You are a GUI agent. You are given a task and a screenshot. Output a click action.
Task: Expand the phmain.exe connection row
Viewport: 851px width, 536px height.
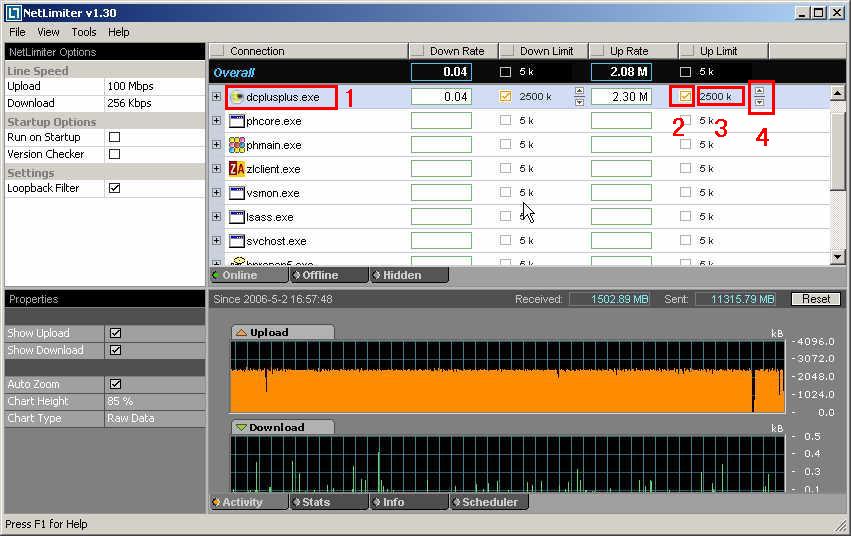217,145
